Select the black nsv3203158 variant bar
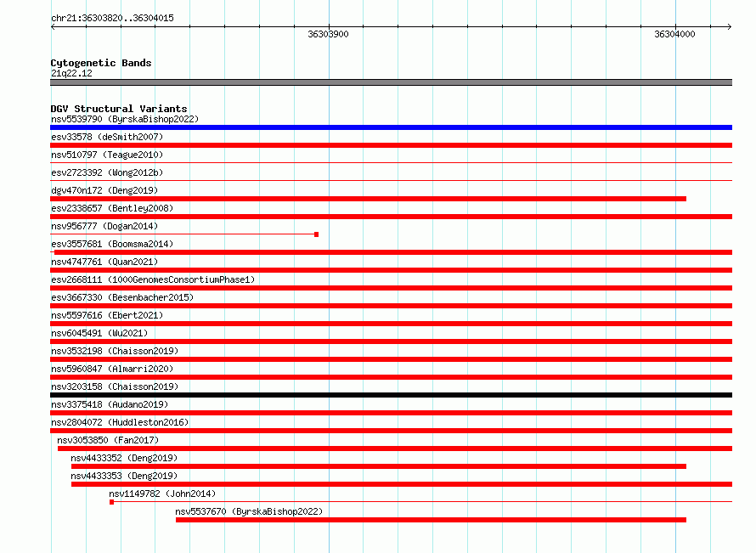Image resolution: width=756 pixels, height=553 pixels. tap(391, 395)
